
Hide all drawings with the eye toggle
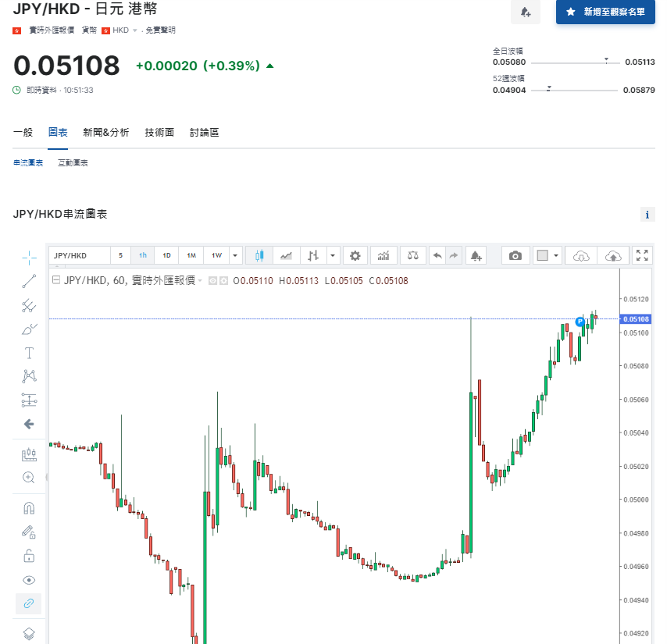tap(29, 580)
